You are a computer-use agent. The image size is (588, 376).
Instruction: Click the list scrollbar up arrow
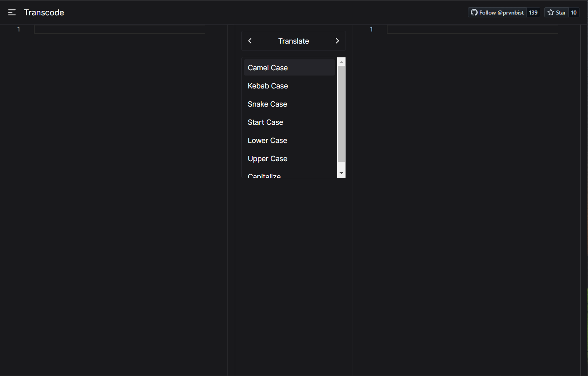(x=341, y=62)
